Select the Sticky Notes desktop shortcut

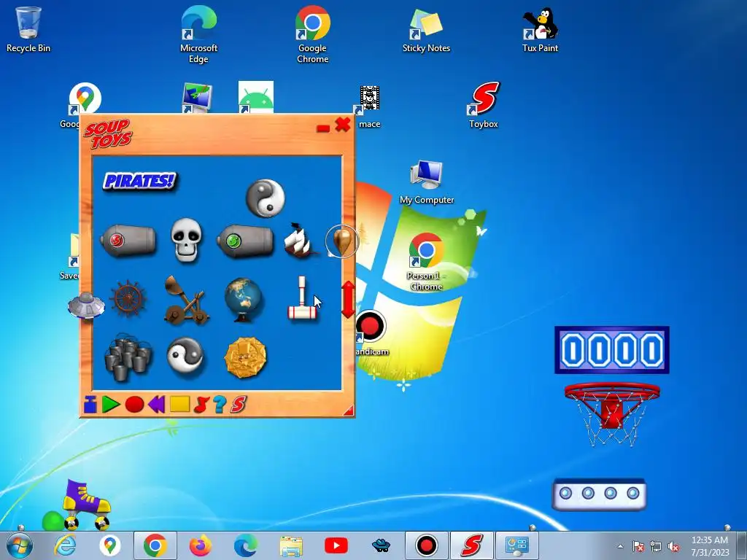[x=426, y=29]
